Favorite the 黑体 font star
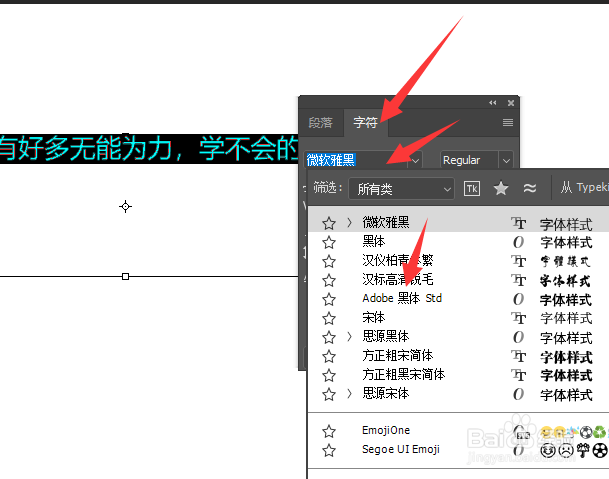 click(329, 242)
